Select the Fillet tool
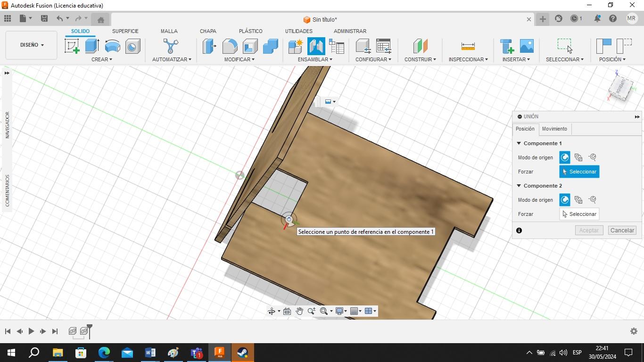Image resolution: width=644 pixels, height=362 pixels. click(x=230, y=46)
